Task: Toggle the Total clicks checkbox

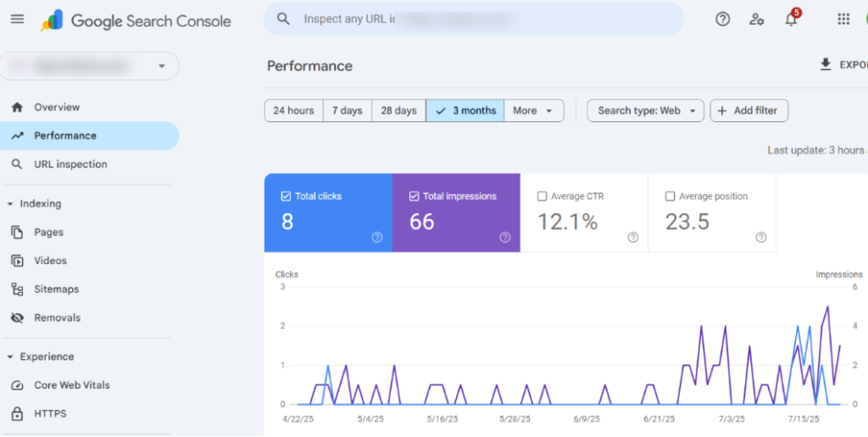Action: point(286,196)
